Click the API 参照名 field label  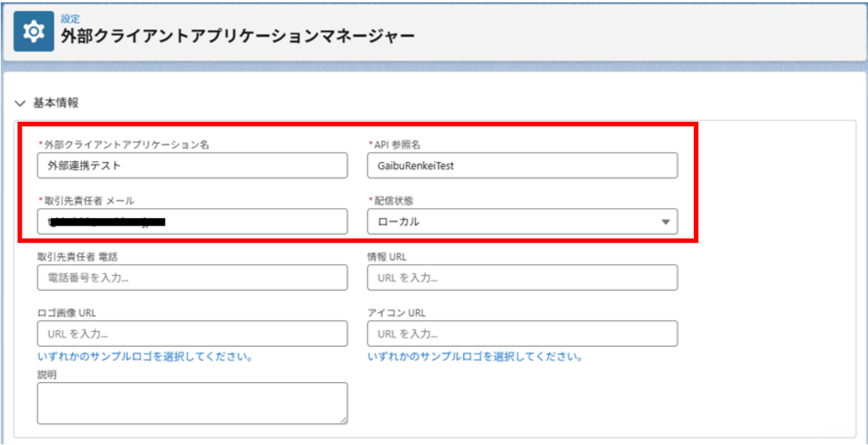tap(395, 144)
